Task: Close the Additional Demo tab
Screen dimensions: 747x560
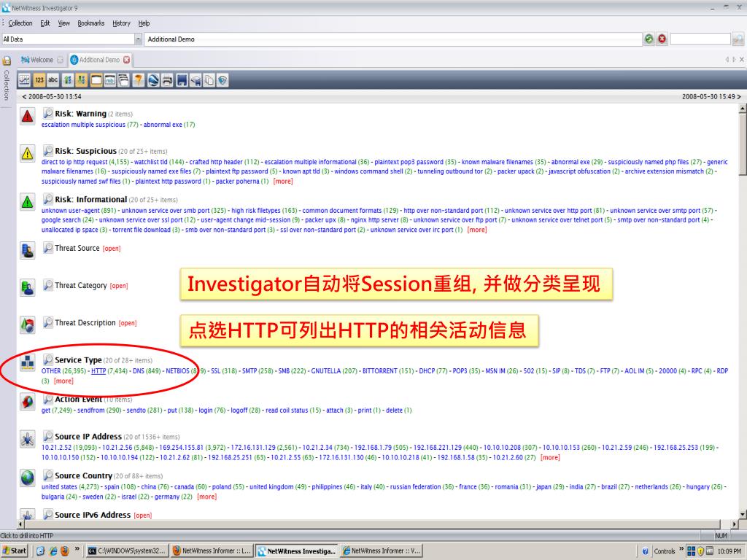Action: tap(126, 60)
